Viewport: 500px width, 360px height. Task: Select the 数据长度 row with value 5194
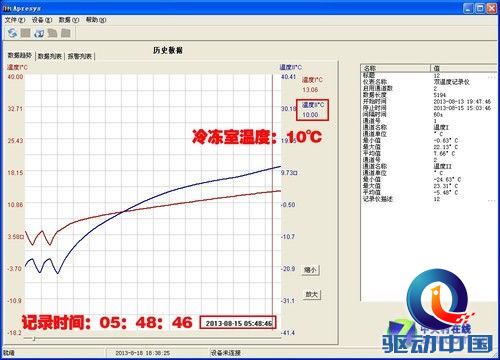pos(429,95)
